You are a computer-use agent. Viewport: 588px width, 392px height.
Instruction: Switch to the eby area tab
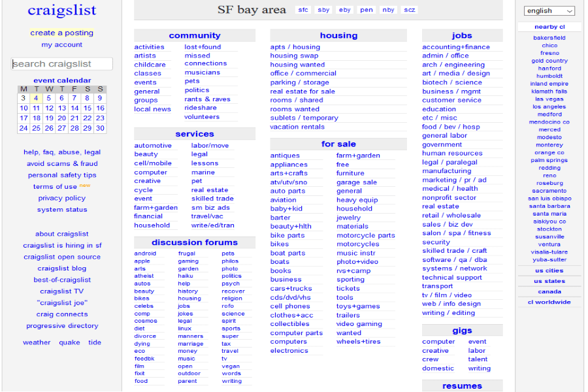point(346,10)
